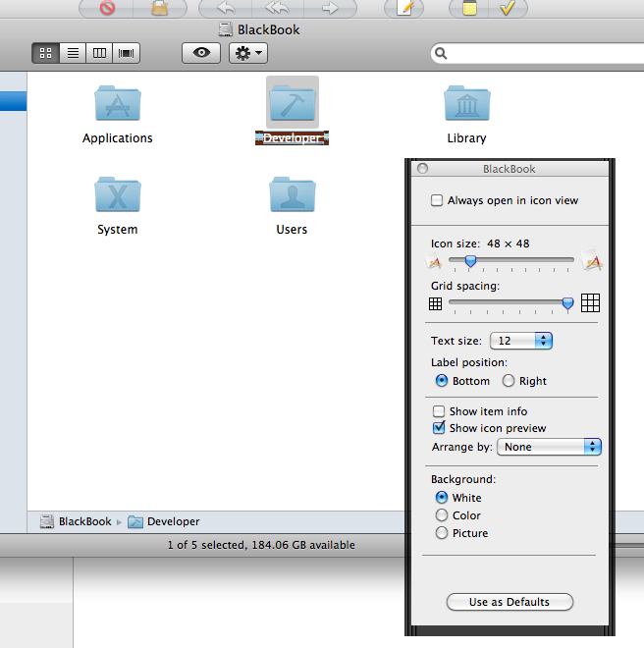Open the Action gear menu

tap(248, 53)
